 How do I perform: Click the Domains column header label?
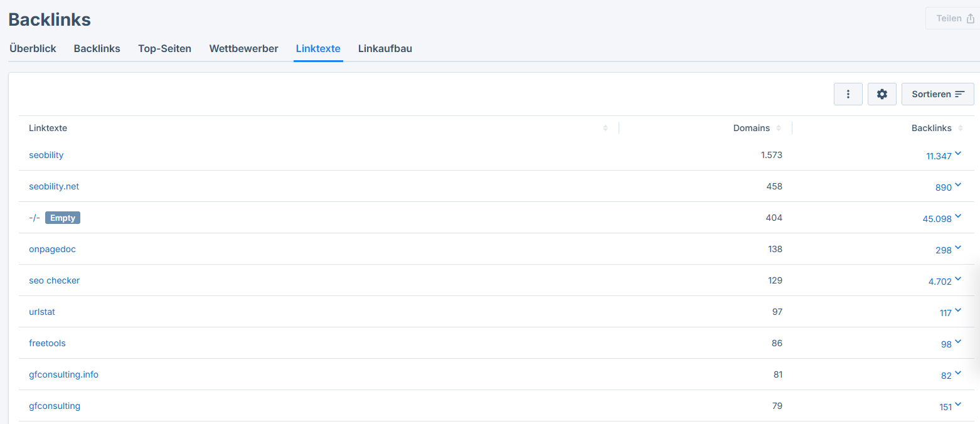(x=752, y=128)
